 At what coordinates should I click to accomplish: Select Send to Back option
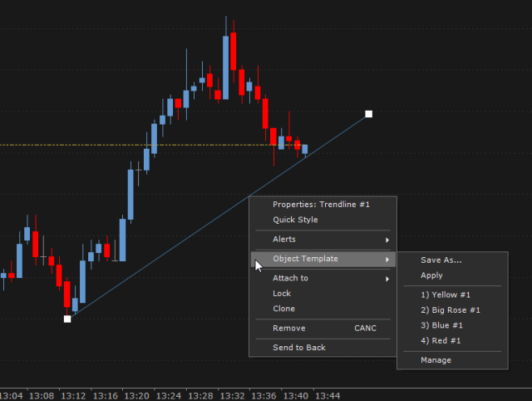(x=299, y=348)
